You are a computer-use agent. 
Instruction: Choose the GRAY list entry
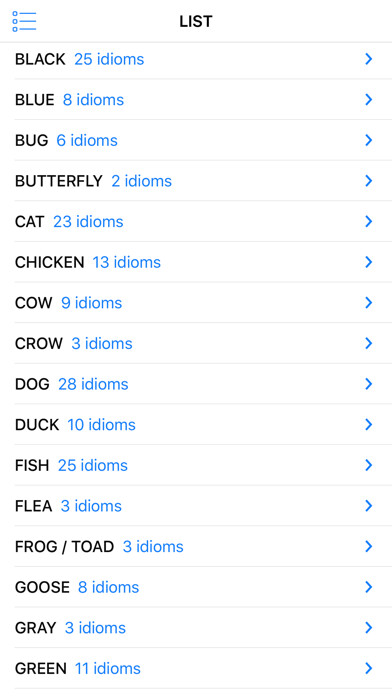(x=203, y=628)
